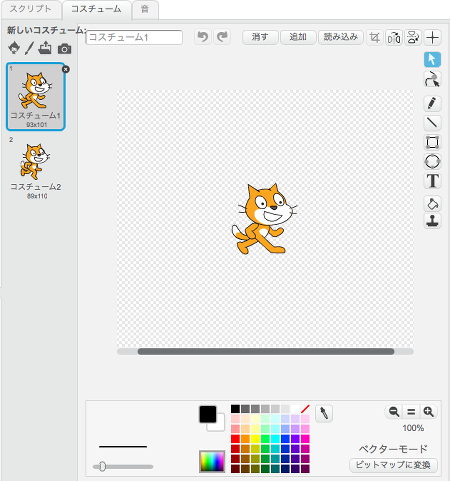Click the 追加 add button

pyautogui.click(x=298, y=37)
